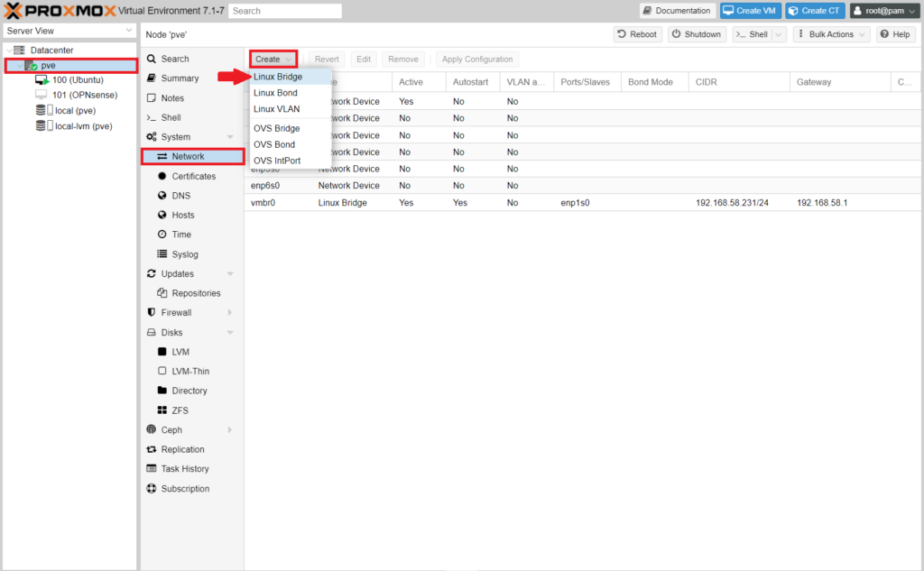
Task: Focus the top Search field
Action: [x=284, y=11]
